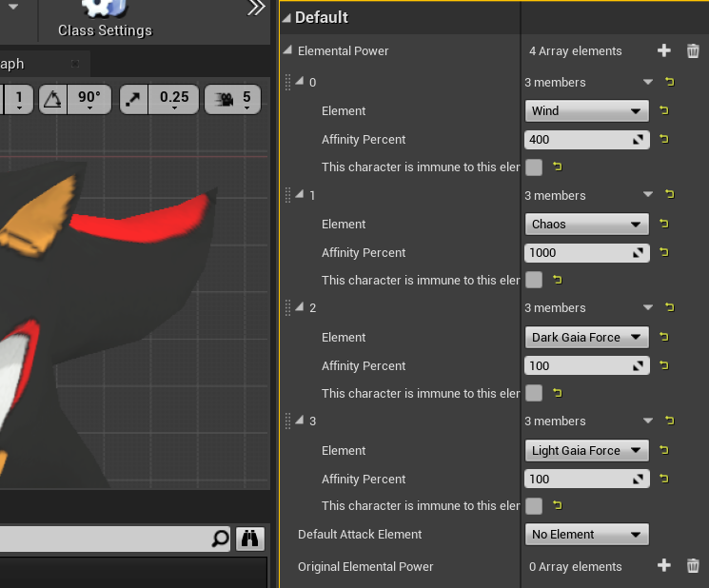Open scale snap value 0.25 dropdown
Viewport: 709px width, 588px height.
coord(174,99)
